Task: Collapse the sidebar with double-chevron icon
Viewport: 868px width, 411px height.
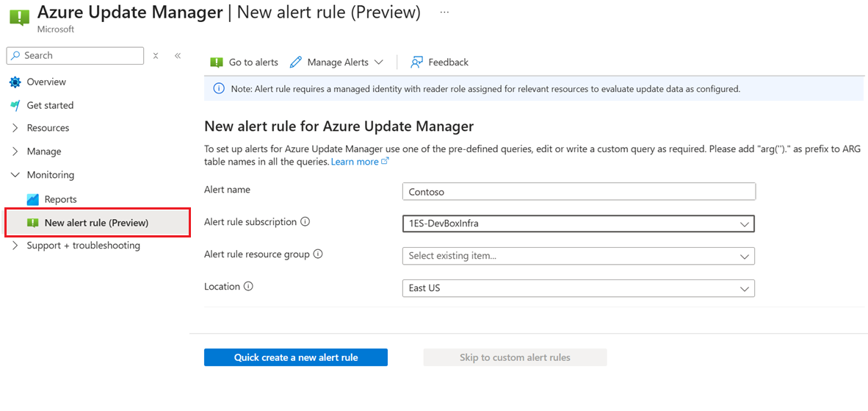Action: point(178,56)
